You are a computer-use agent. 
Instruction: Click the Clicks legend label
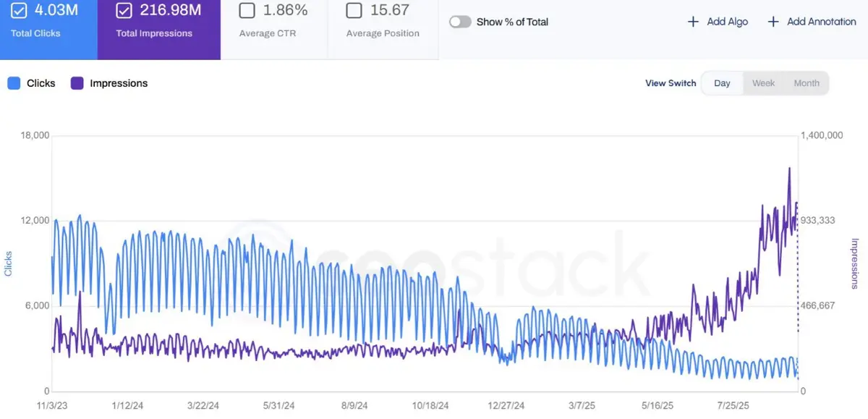pyautogui.click(x=41, y=83)
